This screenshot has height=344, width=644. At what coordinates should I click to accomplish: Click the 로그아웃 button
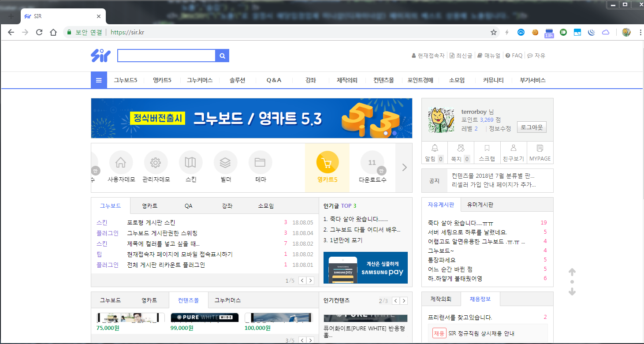[532, 127]
